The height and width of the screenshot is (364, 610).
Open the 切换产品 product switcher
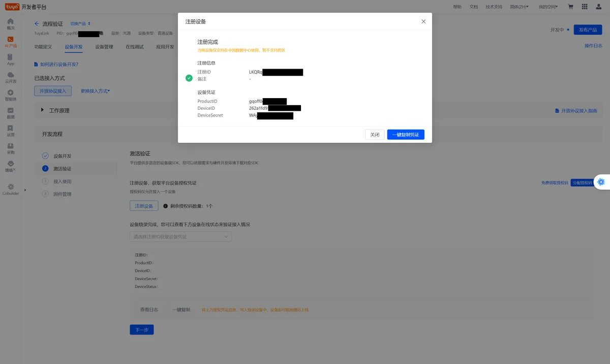point(80,24)
